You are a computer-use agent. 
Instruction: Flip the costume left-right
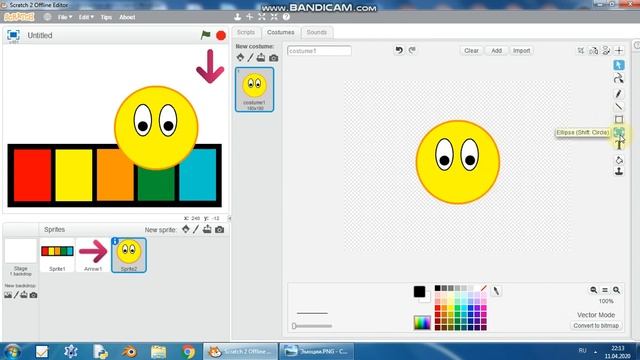(594, 51)
